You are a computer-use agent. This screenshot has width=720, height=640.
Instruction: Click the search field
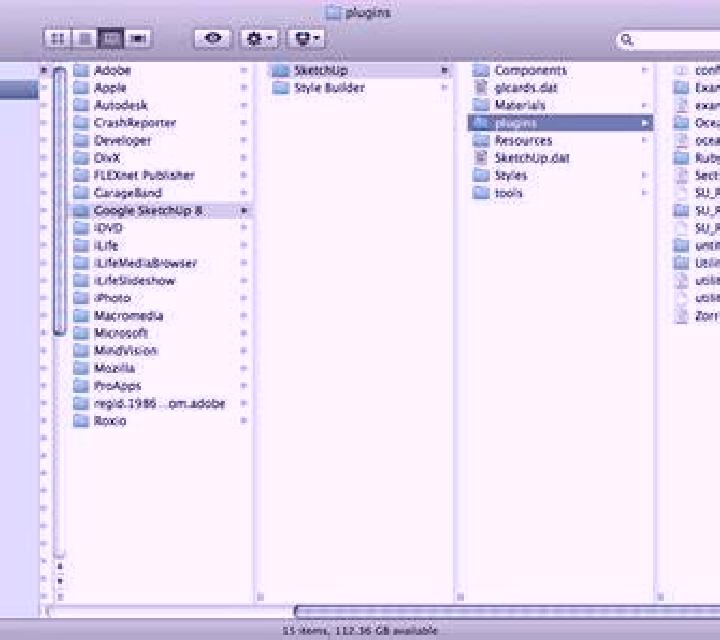point(668,40)
